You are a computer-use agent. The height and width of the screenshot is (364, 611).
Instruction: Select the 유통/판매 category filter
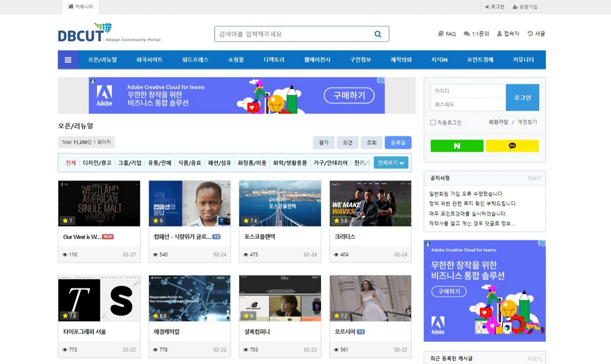pyautogui.click(x=160, y=163)
